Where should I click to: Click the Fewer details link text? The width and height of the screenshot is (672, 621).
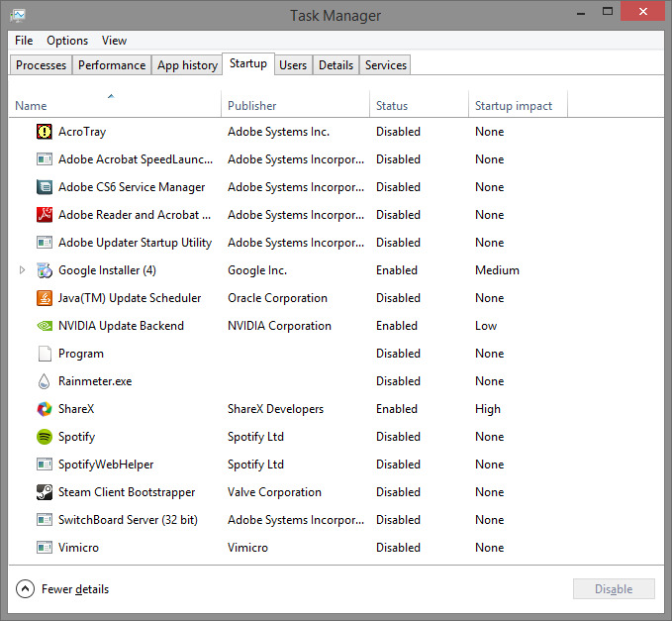75,589
